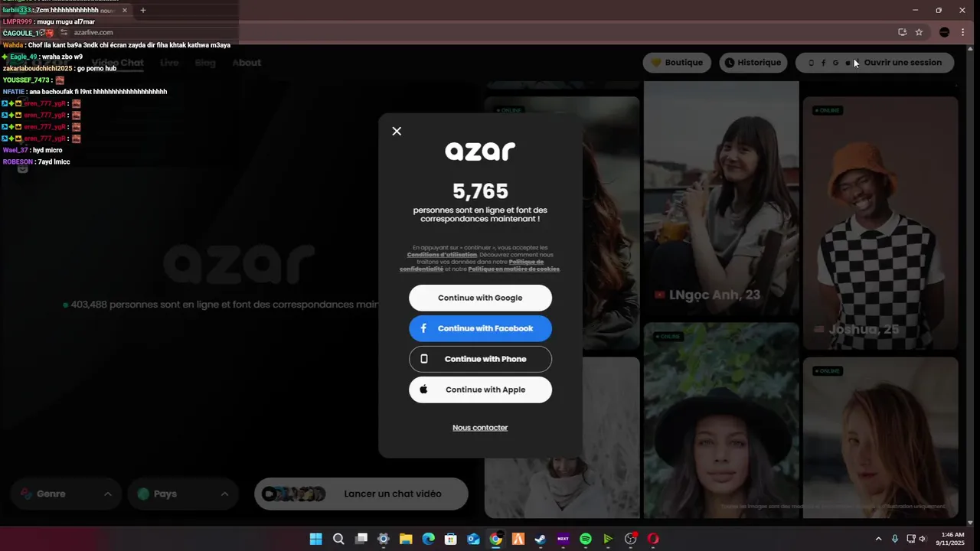Show hidden system tray icons
The image size is (980, 551).
tap(879, 539)
